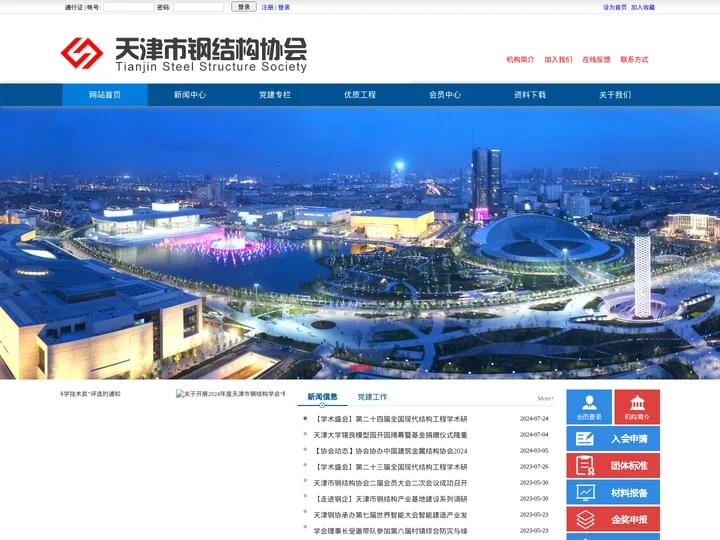Image resolution: width=720 pixels, height=540 pixels.
Task: Open the 机构简介 red building tile
Action: click(637, 407)
